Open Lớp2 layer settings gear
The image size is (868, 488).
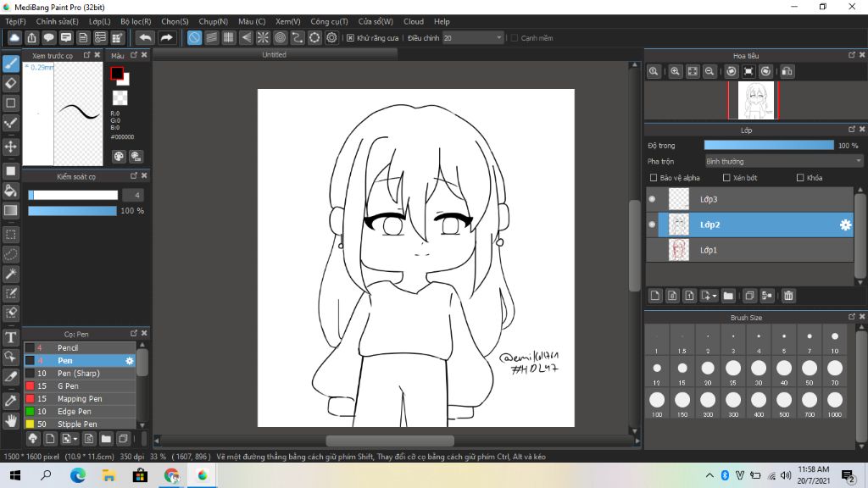[845, 225]
